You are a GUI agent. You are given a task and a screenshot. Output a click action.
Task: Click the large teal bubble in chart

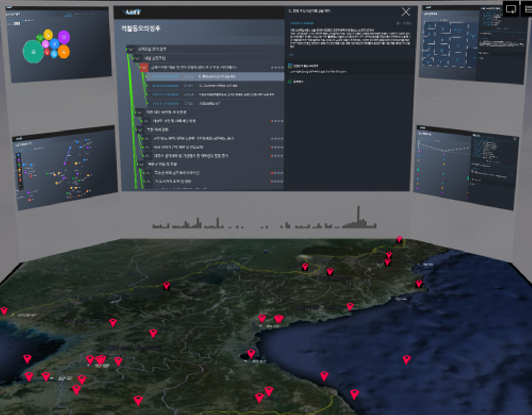(x=33, y=52)
